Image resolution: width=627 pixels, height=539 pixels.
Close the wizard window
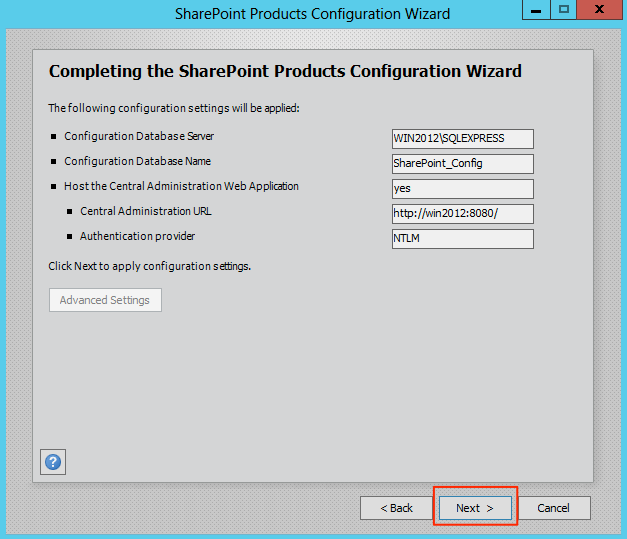pos(599,10)
